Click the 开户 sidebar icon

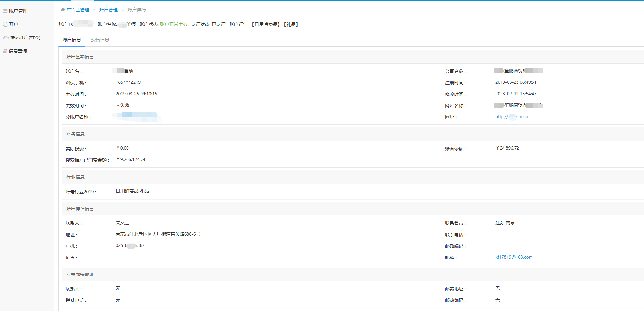click(5, 24)
